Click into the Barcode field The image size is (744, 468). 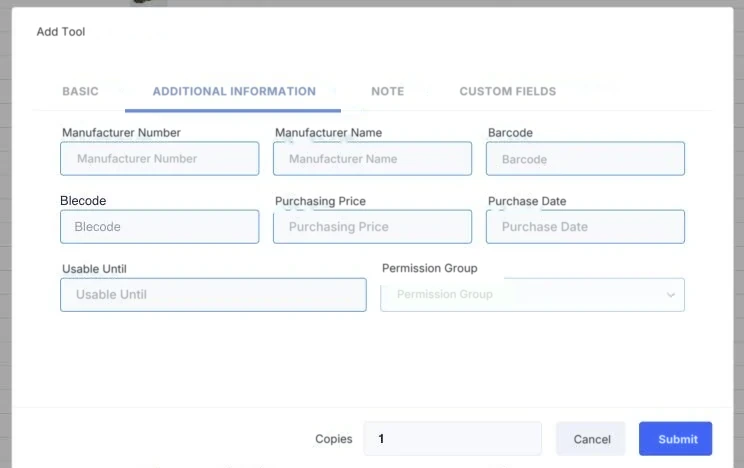pyautogui.click(x=585, y=159)
